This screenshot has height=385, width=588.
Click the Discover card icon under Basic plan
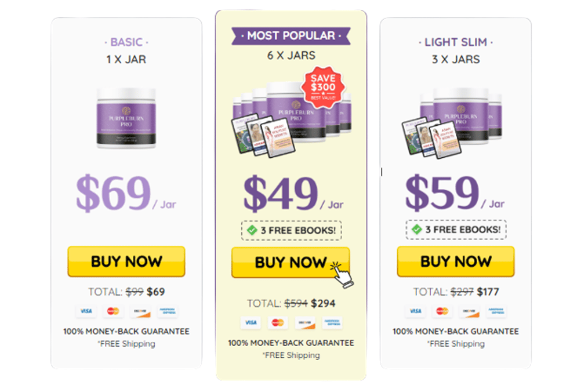click(x=140, y=311)
